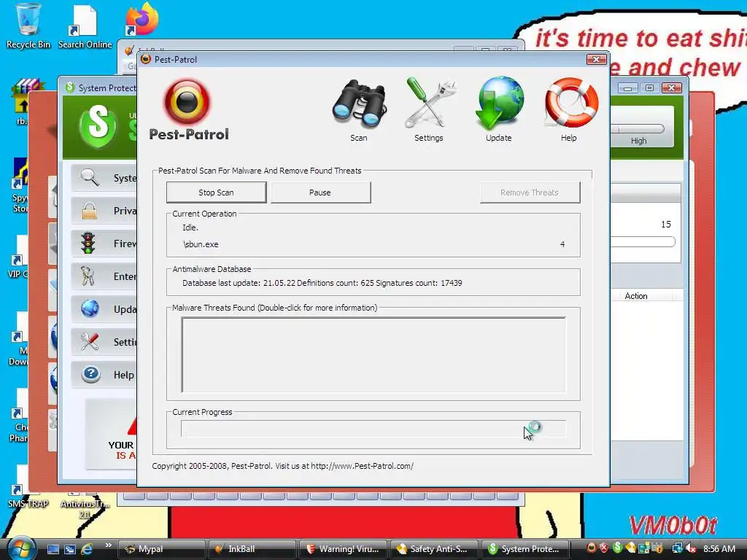The height and width of the screenshot is (560, 747).
Task: Switch to InkBall taskbar button
Action: pyautogui.click(x=252, y=549)
